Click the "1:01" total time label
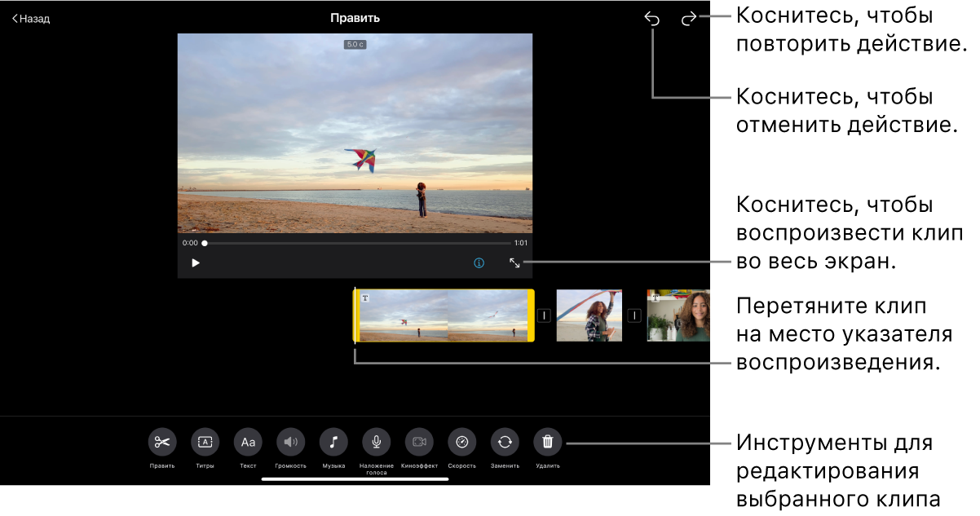Screen dimensions: 980x516 521,243
